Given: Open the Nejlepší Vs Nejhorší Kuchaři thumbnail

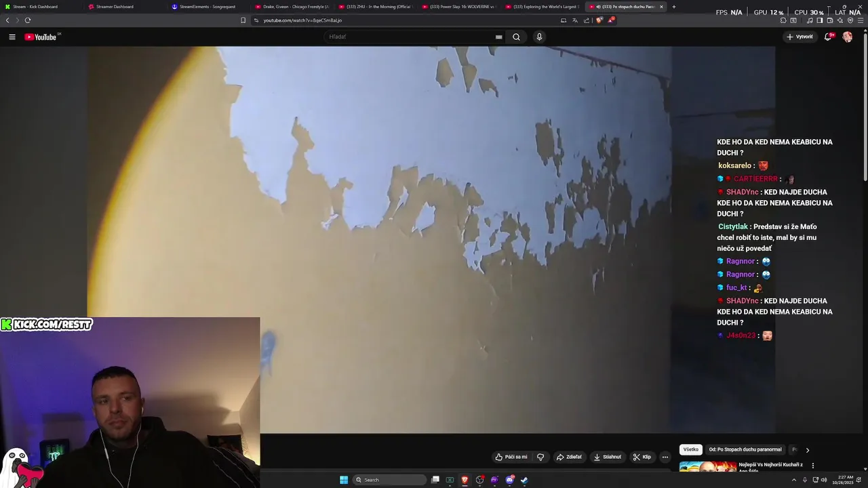Looking at the screenshot, I should [708, 466].
